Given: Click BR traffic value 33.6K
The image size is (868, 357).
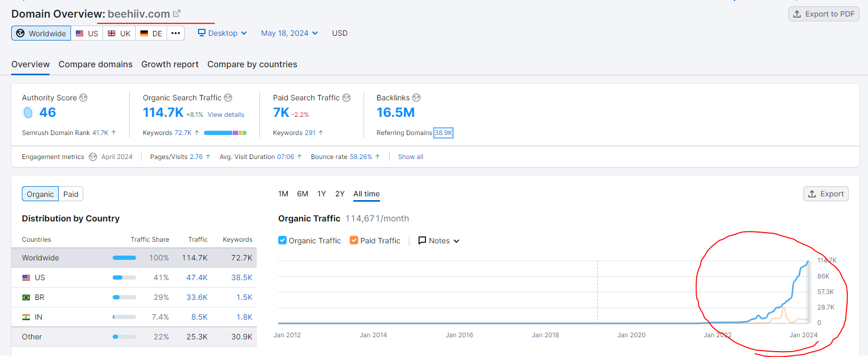Looking at the screenshot, I should [x=197, y=297].
